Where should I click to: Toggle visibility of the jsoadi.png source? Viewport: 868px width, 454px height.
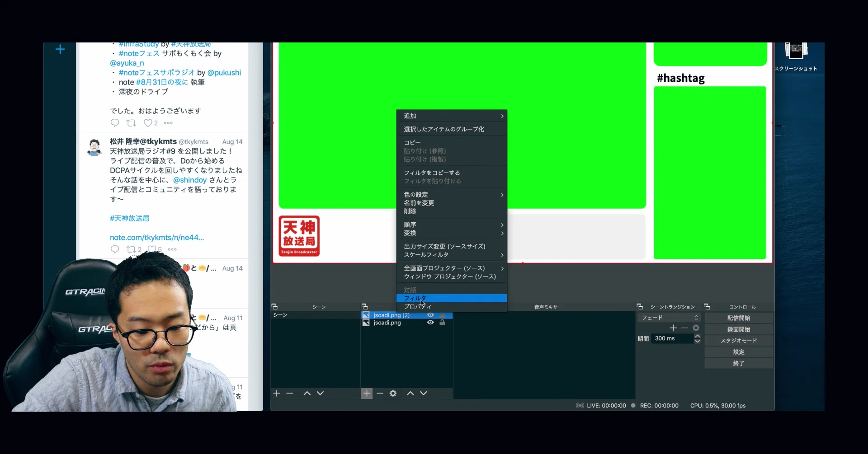(x=430, y=323)
